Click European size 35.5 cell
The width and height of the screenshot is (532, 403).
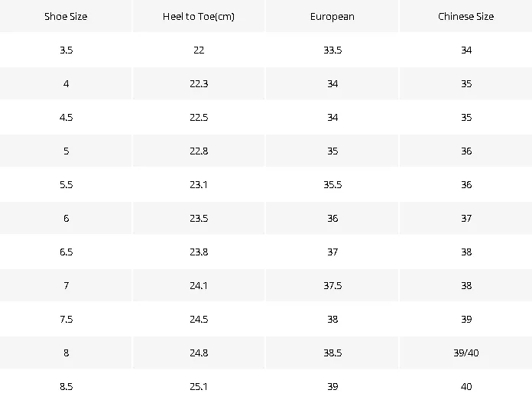point(332,184)
